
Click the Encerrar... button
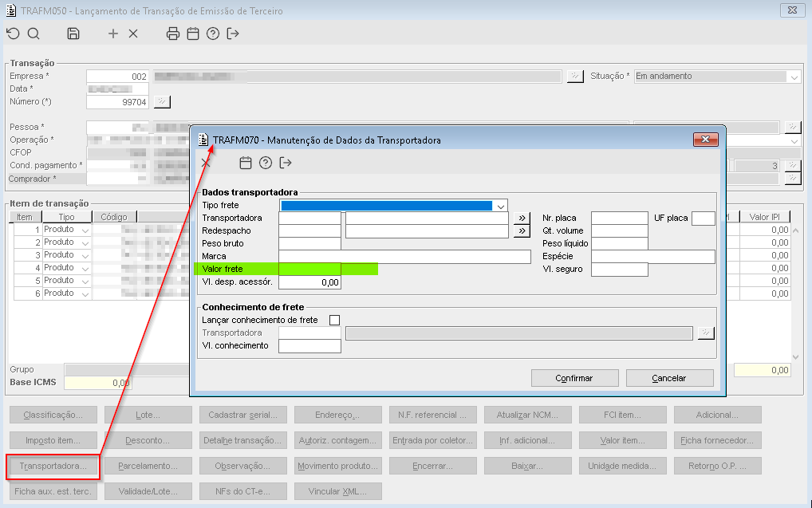pos(433,466)
